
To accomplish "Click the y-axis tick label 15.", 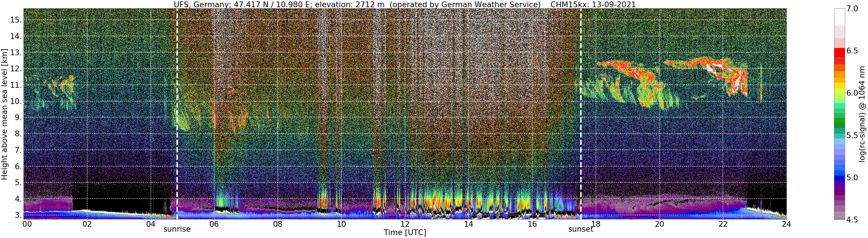I will point(16,20).
